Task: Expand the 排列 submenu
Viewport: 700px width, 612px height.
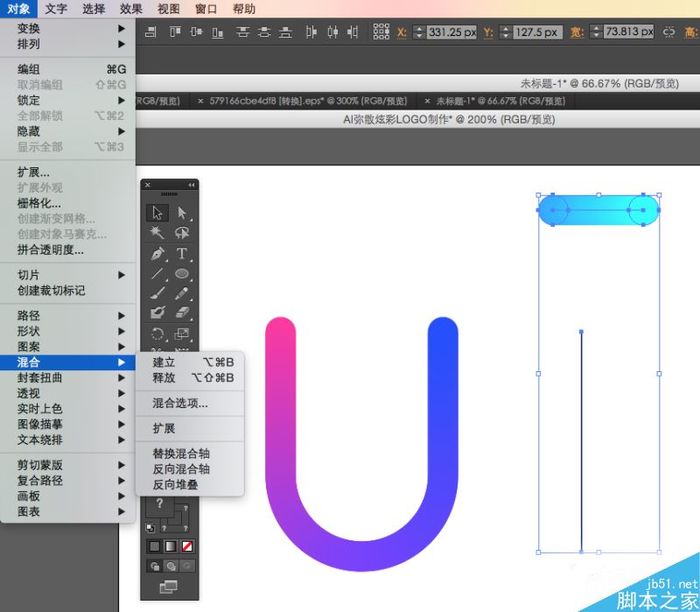Action: pos(68,44)
